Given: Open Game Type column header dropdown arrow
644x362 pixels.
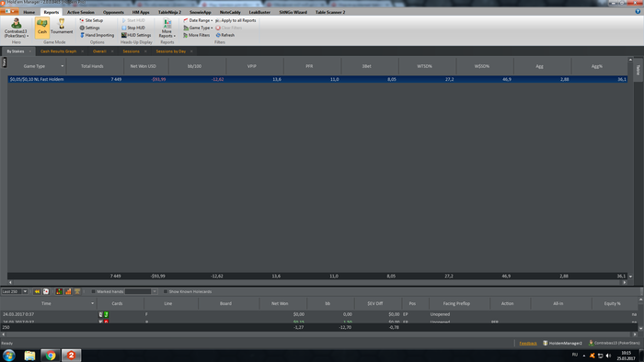Looking at the screenshot, I should click(63, 66).
